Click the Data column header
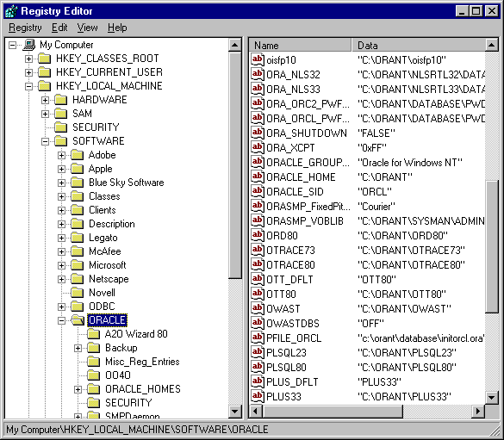This screenshot has width=504, height=440. [419, 46]
